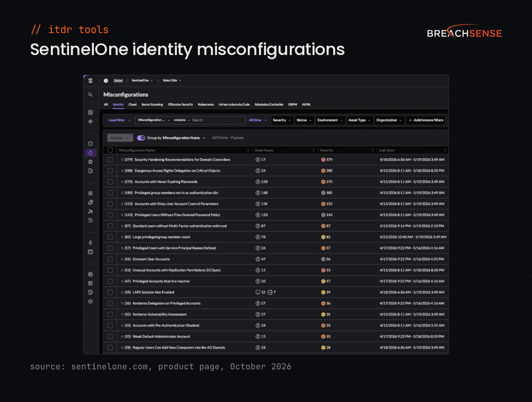The height and width of the screenshot is (402, 532).
Task: Click server icon in LAPS Solution row
Action: [x=270, y=292]
